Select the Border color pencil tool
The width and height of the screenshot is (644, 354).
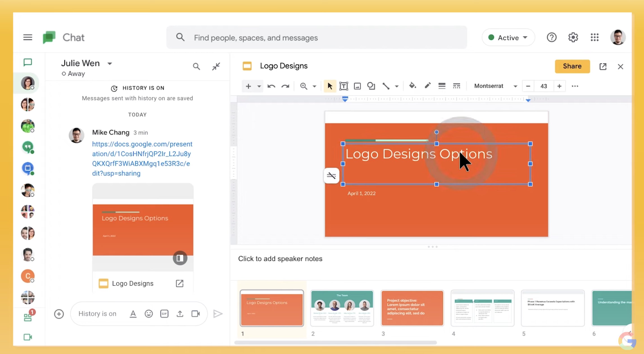pyautogui.click(x=428, y=86)
